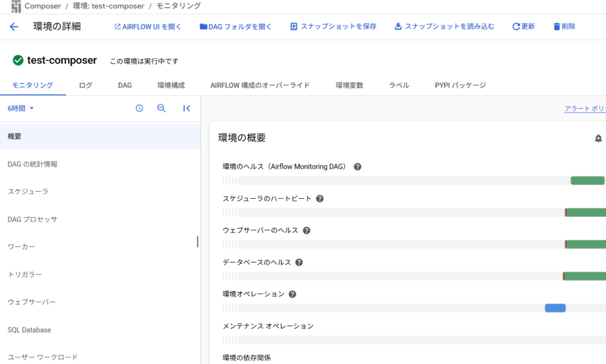The image size is (606, 364).
Task: Click the back arrow beside 環境の詳細
Action: click(14, 27)
